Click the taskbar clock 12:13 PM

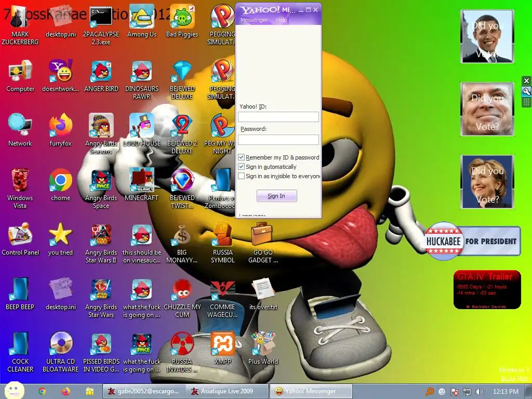[x=506, y=392]
